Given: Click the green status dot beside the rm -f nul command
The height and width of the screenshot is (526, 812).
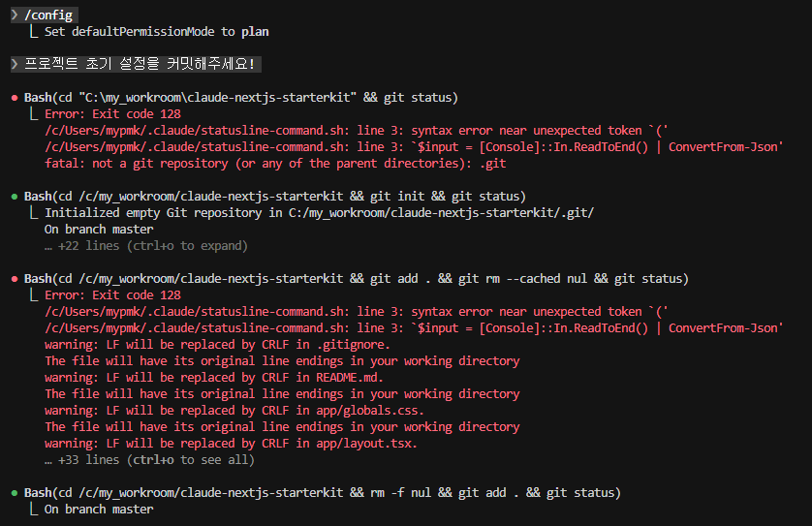Looking at the screenshot, I should [x=14, y=493].
